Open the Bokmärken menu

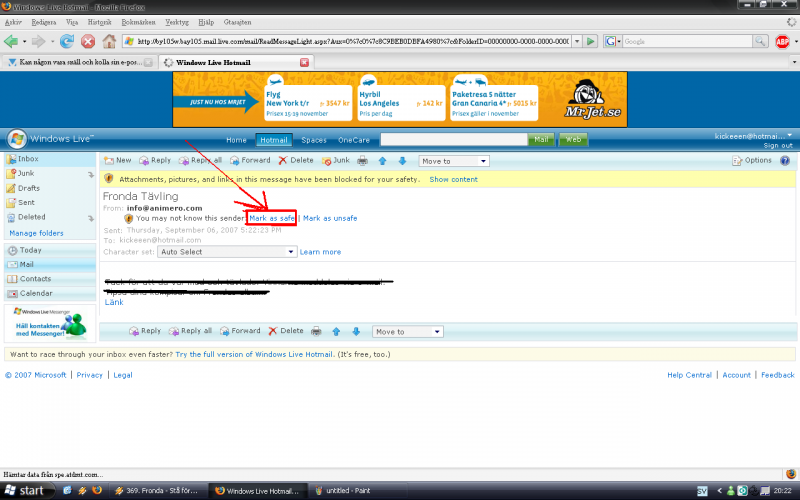pos(112,21)
